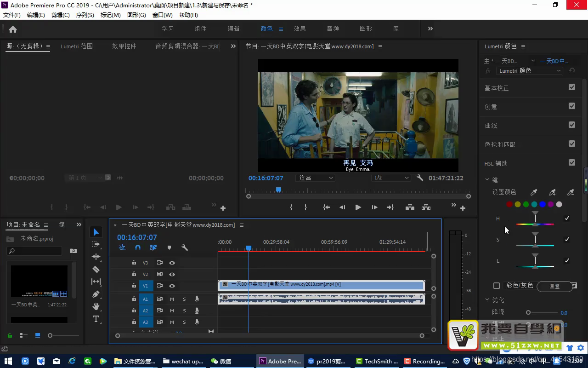Open the 序列(S) menu

click(x=85, y=15)
